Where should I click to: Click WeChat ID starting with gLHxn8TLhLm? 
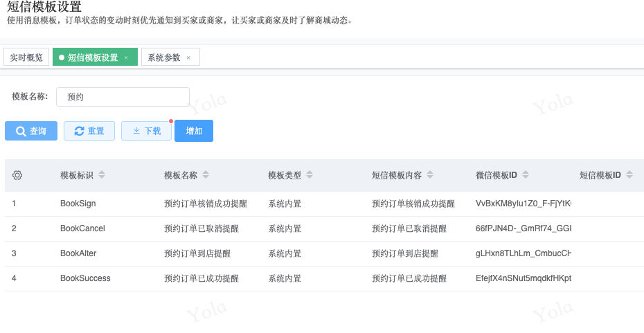524,253
